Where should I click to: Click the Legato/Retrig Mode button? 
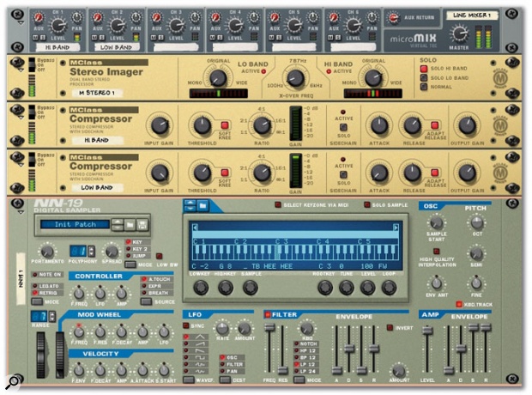(x=37, y=301)
